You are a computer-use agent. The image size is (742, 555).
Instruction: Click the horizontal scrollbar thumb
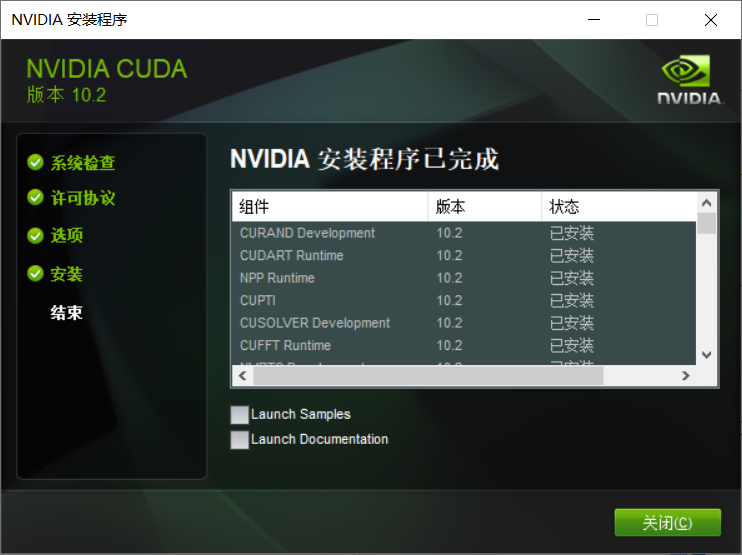pyautogui.click(x=428, y=376)
